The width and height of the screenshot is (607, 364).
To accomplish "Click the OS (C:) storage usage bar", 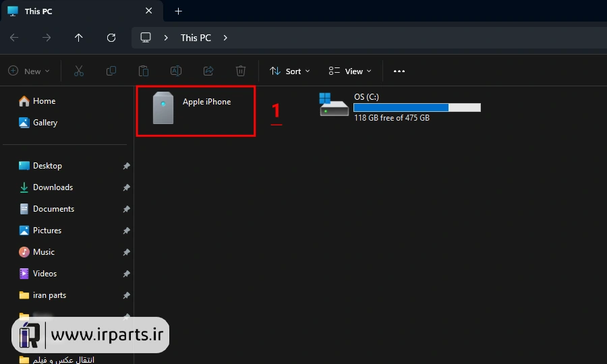I will pyautogui.click(x=417, y=108).
